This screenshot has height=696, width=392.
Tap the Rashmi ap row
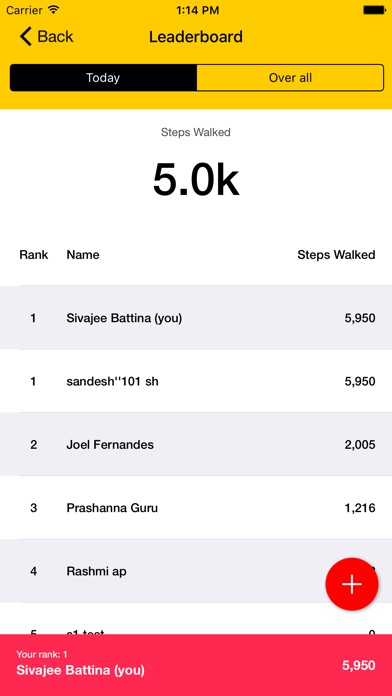click(196, 571)
